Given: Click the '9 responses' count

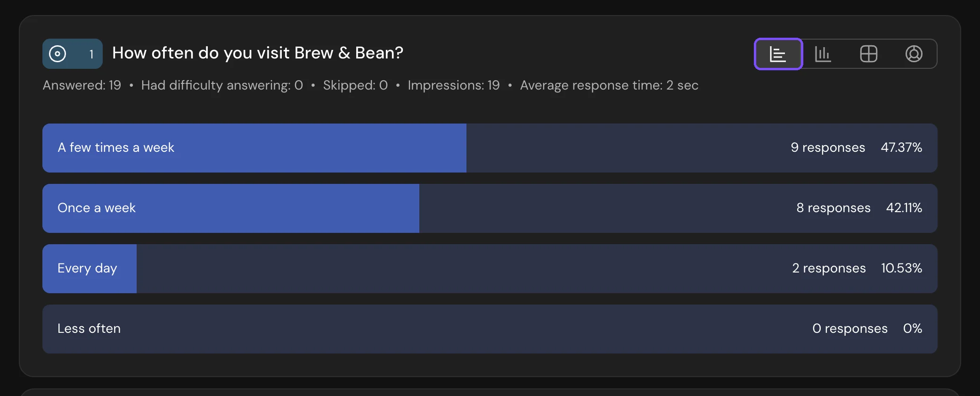Looking at the screenshot, I should click(828, 148).
